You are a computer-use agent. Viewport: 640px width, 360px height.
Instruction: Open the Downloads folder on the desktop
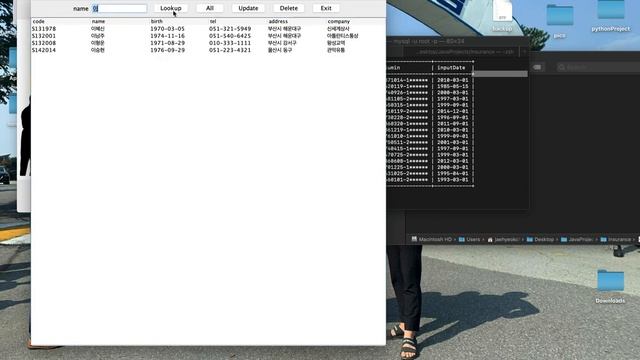[610, 286]
